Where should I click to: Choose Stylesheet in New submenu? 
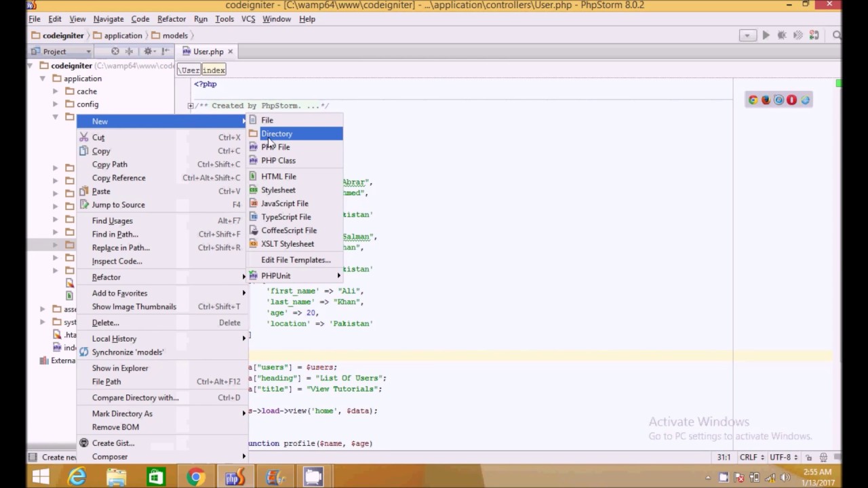(x=295, y=190)
